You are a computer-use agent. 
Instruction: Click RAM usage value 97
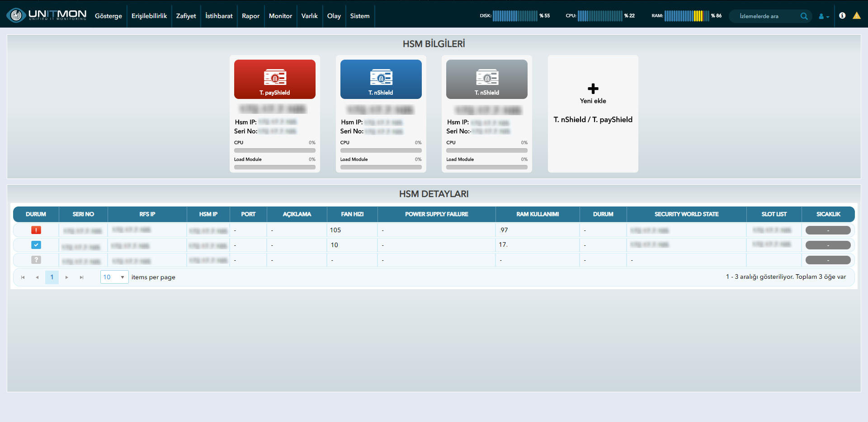pos(504,230)
